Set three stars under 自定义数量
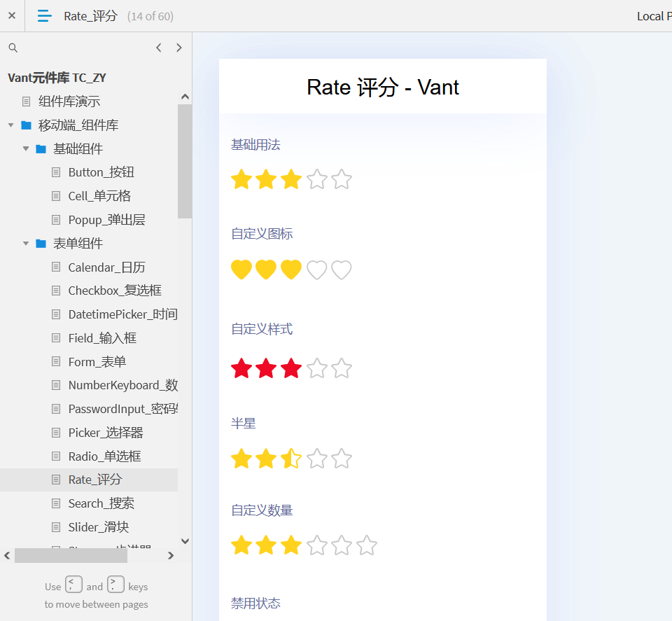 [x=291, y=545]
